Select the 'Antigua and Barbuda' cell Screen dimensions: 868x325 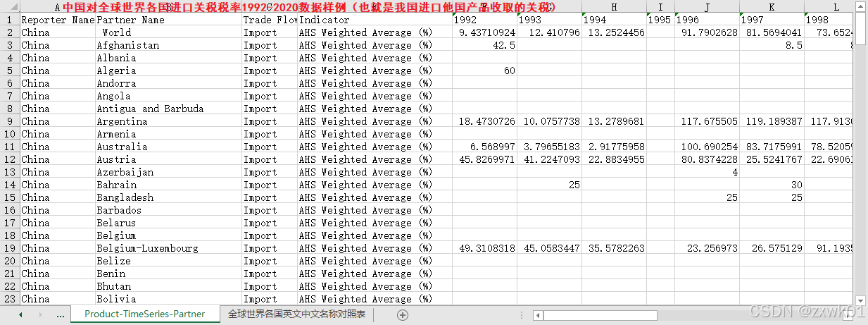click(x=168, y=109)
